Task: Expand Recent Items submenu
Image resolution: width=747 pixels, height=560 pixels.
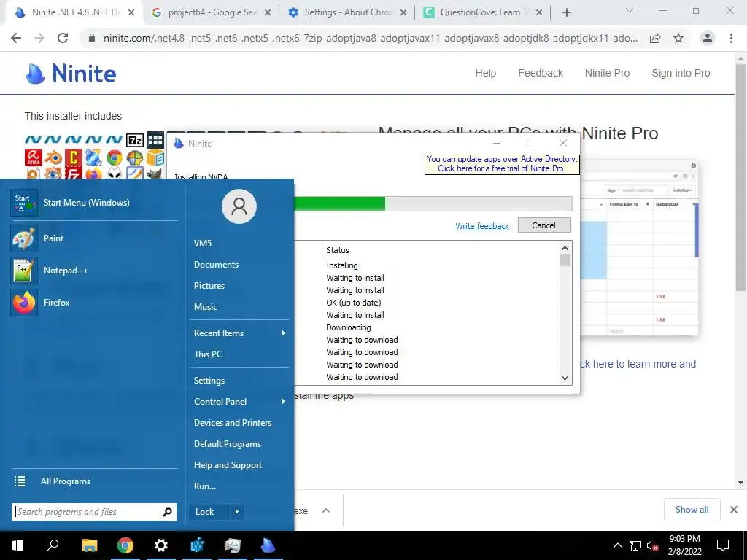Action: [x=284, y=332]
